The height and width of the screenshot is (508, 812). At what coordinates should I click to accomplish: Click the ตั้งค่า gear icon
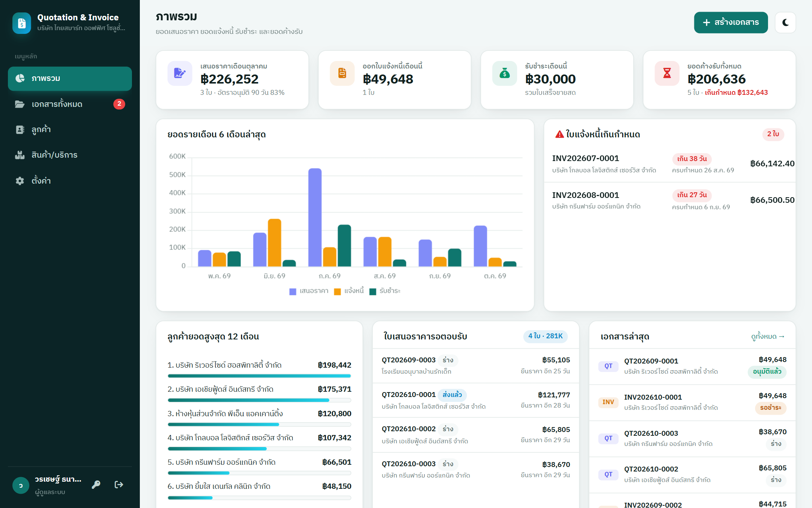pyautogui.click(x=20, y=181)
